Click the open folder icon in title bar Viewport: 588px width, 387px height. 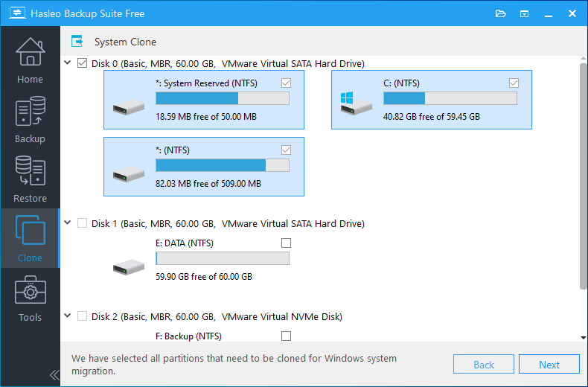point(501,14)
